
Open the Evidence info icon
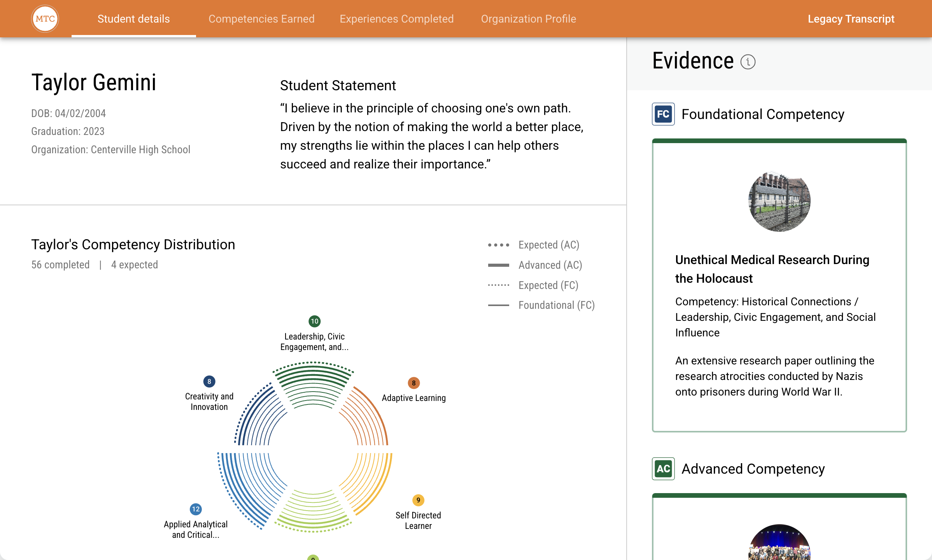click(748, 62)
